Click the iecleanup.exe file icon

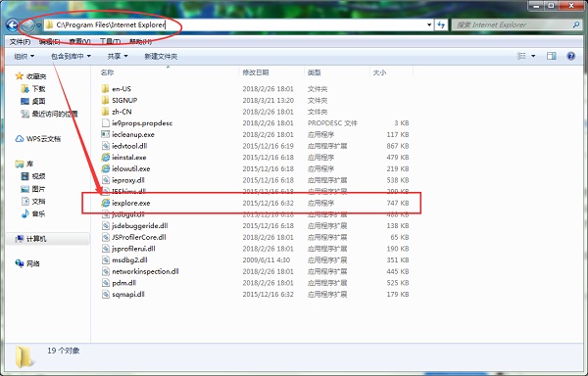106,134
